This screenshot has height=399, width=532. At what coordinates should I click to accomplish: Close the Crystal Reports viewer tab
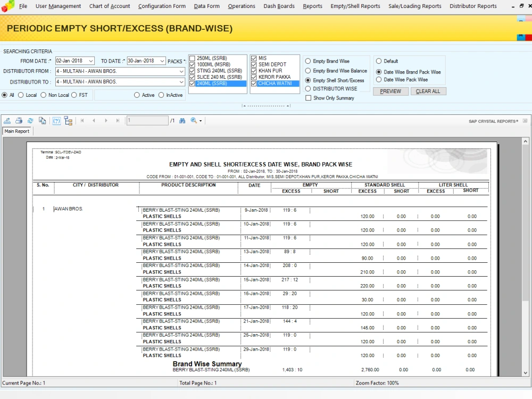(525, 121)
